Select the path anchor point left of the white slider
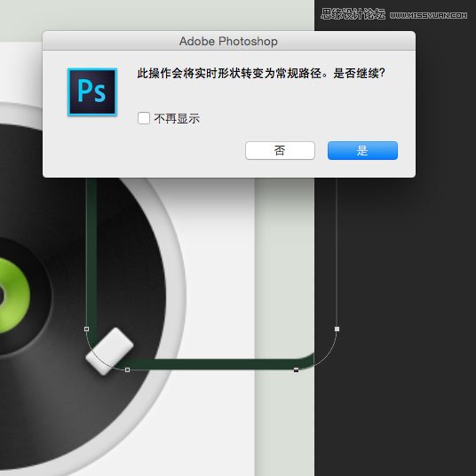The height and width of the screenshot is (476, 476). (86, 329)
